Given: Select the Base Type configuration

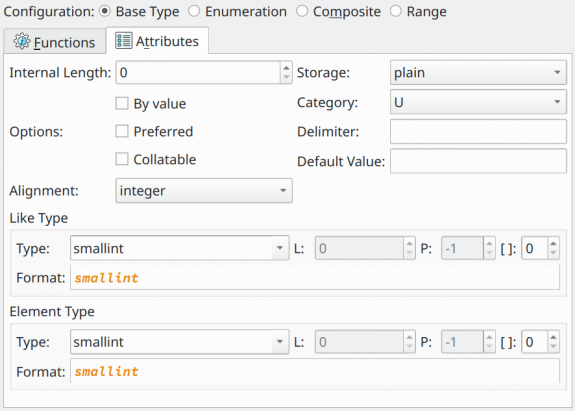Looking at the screenshot, I should click(105, 11).
